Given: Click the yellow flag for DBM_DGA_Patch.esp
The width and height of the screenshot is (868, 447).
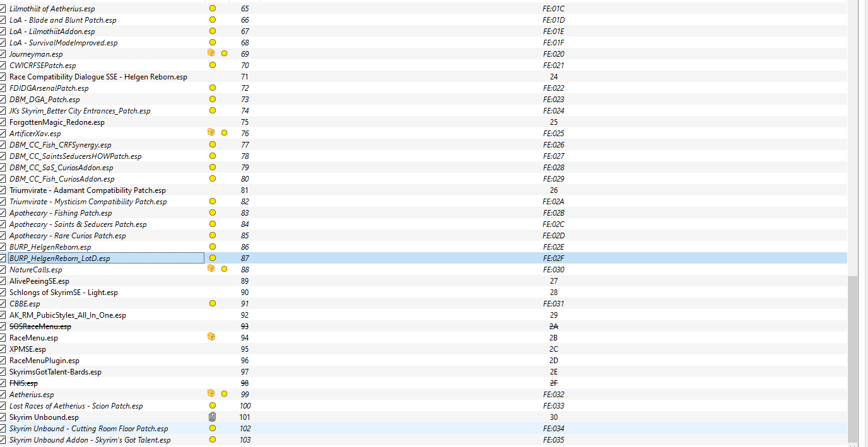Looking at the screenshot, I should (x=212, y=99).
